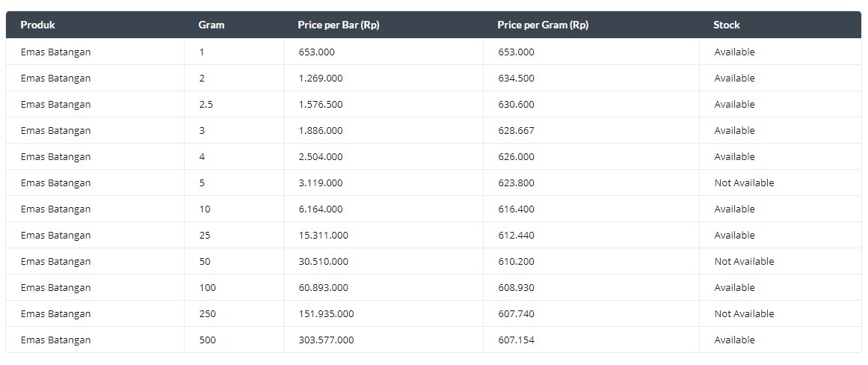Select the 303.577.000 price cell
Image resolution: width=868 pixels, height=365 pixels.
click(x=326, y=340)
